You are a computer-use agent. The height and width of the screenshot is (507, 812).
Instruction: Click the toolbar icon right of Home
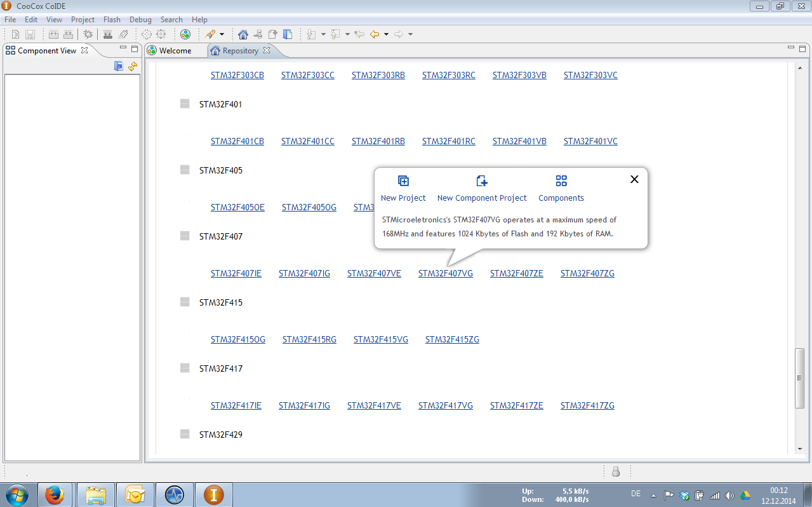(258, 34)
